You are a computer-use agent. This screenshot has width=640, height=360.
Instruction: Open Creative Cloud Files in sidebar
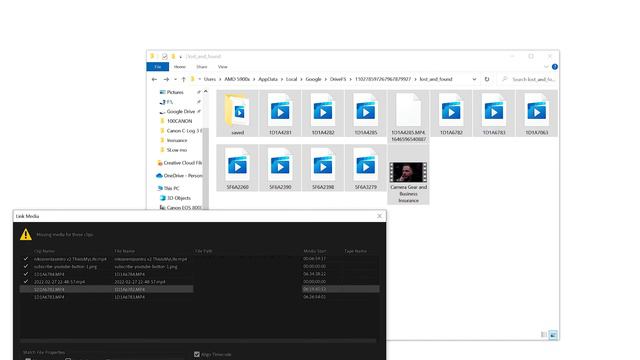(180, 163)
